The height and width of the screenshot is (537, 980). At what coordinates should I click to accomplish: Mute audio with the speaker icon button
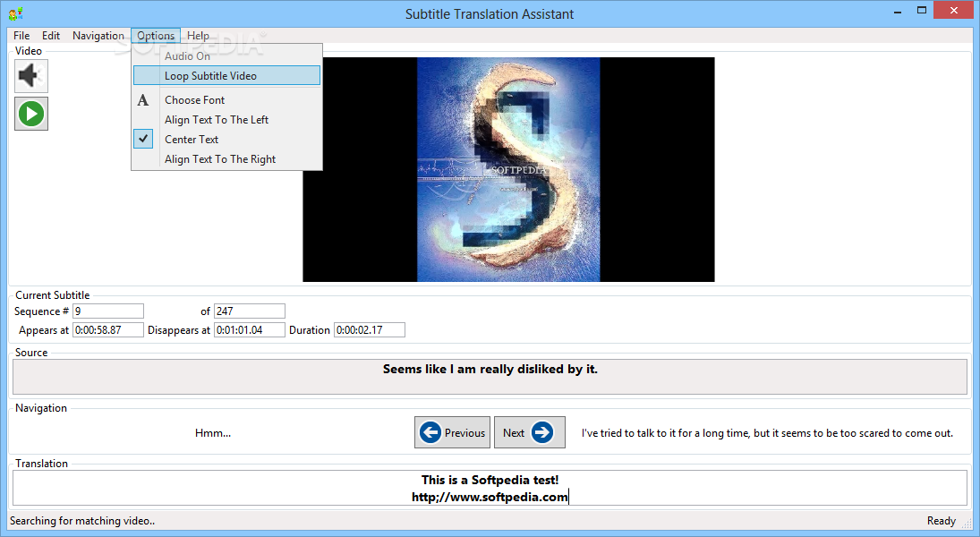(30, 76)
